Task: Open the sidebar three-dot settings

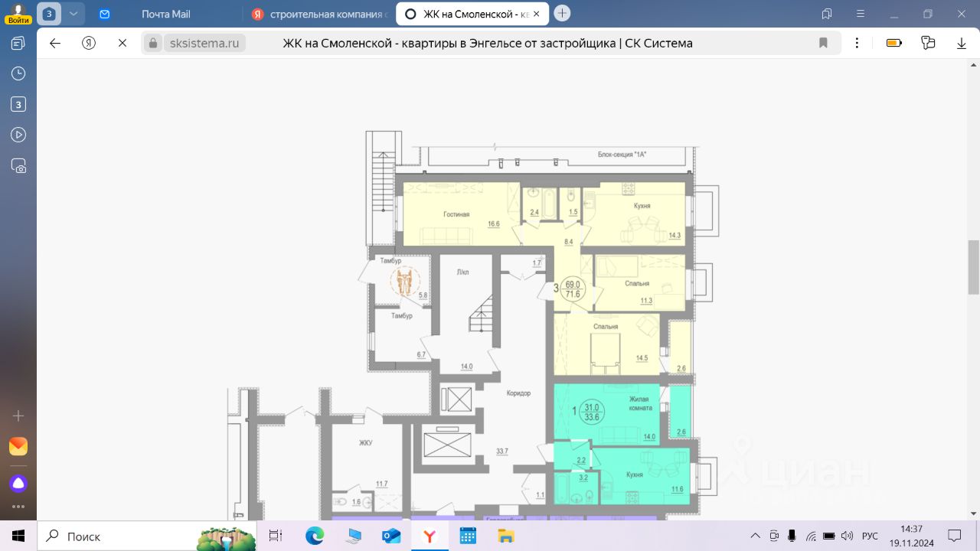Action: pos(18,507)
